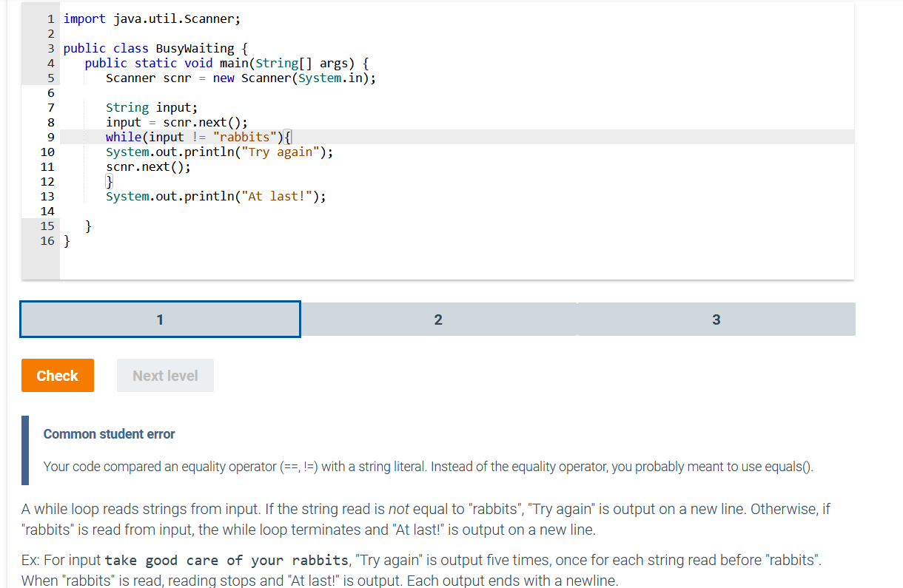903x588 pixels.
Task: Click the String input declaration on line 7
Action: 152,107
